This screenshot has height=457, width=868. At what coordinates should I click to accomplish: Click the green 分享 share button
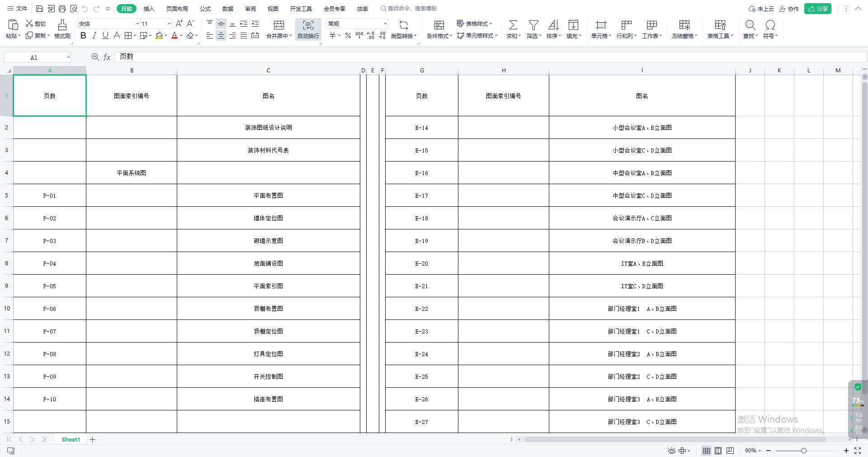click(x=818, y=9)
